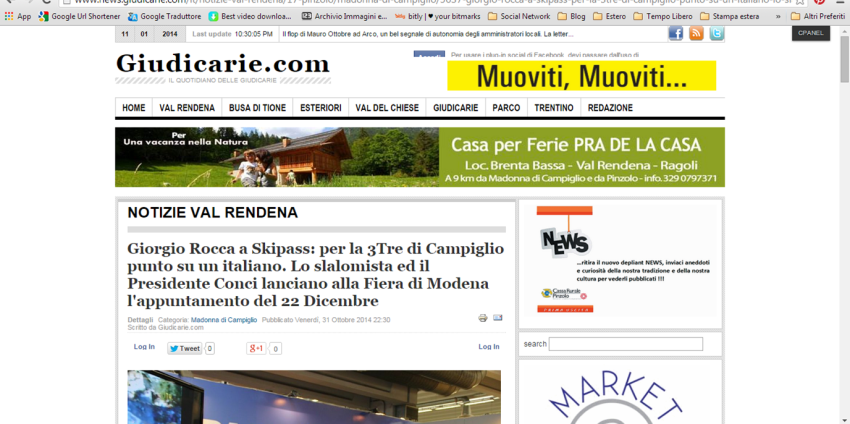
Task: Click the Casa per Ferie PRA DE LA CASA banner
Action: click(x=420, y=157)
